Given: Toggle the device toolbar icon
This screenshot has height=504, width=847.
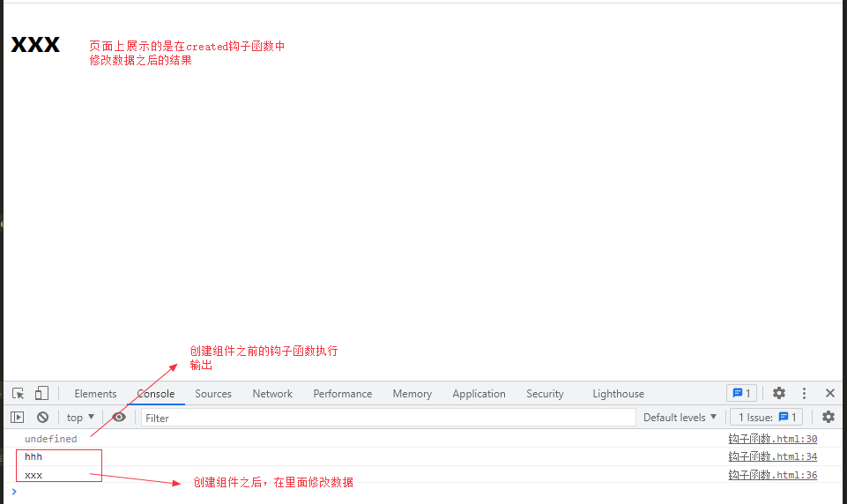Looking at the screenshot, I should coord(41,393).
